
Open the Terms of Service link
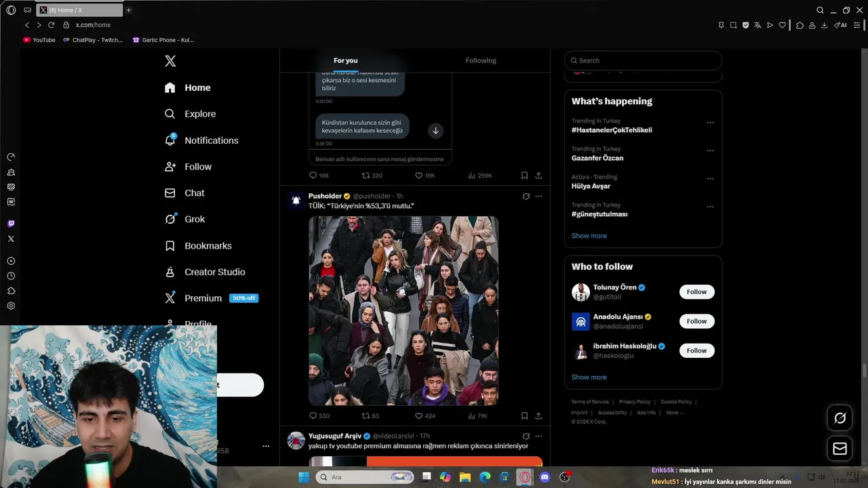[x=590, y=402]
